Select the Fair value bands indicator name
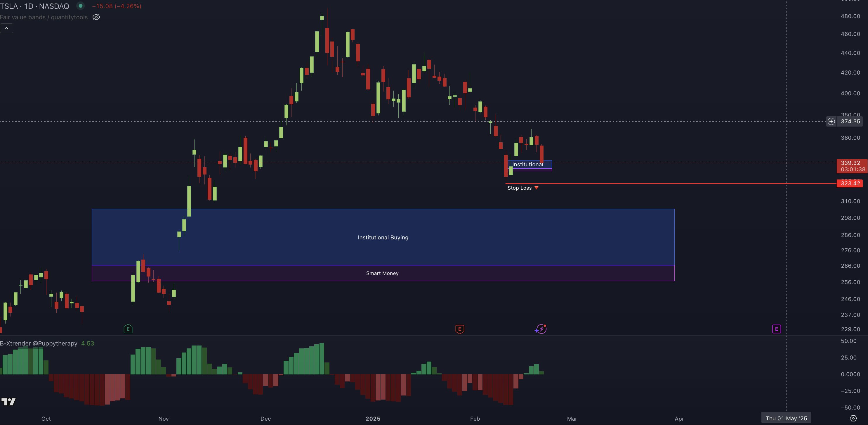The width and height of the screenshot is (868, 425). point(44,17)
